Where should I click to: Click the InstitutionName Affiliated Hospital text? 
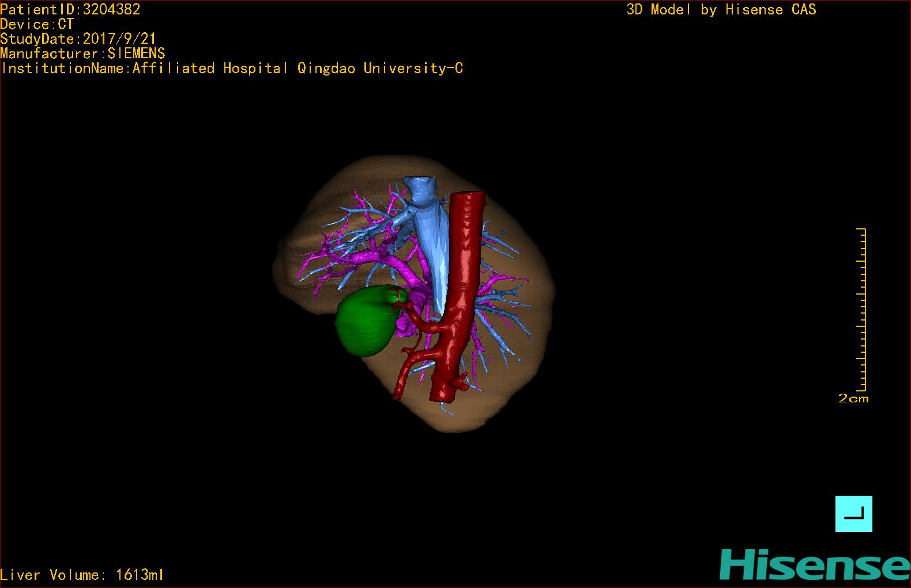click(232, 69)
